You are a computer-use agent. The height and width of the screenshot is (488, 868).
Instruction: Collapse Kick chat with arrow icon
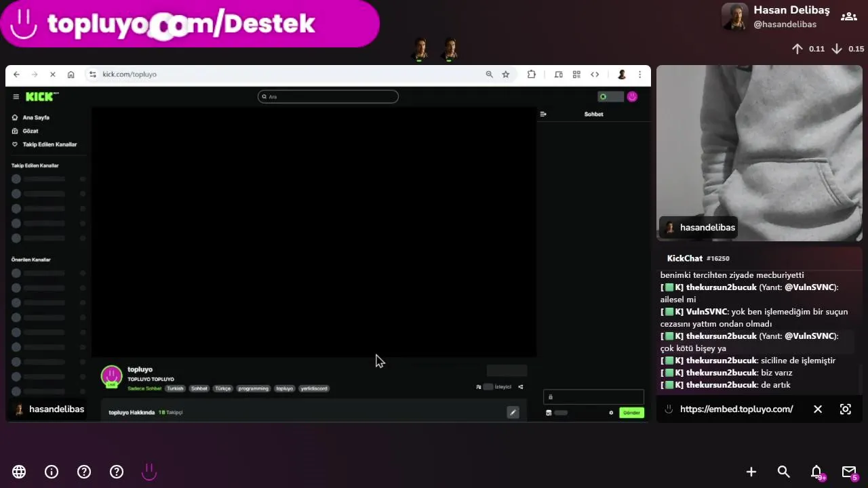click(x=543, y=114)
